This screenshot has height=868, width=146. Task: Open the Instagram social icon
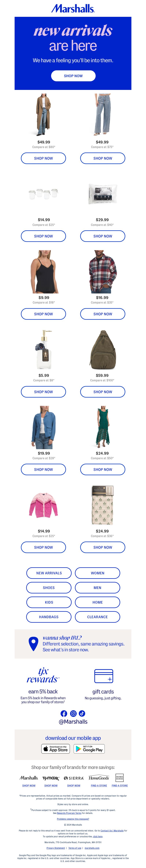point(73,713)
